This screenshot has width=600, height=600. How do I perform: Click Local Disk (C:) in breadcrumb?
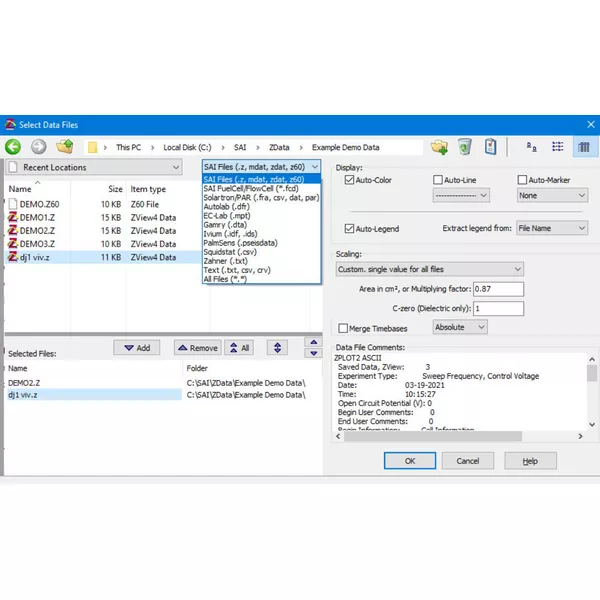pyautogui.click(x=187, y=147)
